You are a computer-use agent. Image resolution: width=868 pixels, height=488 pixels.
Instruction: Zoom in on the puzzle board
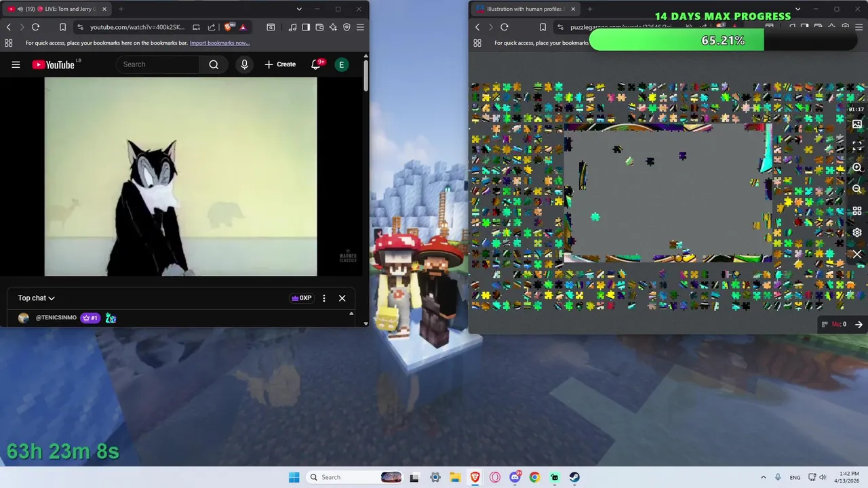pyautogui.click(x=857, y=167)
